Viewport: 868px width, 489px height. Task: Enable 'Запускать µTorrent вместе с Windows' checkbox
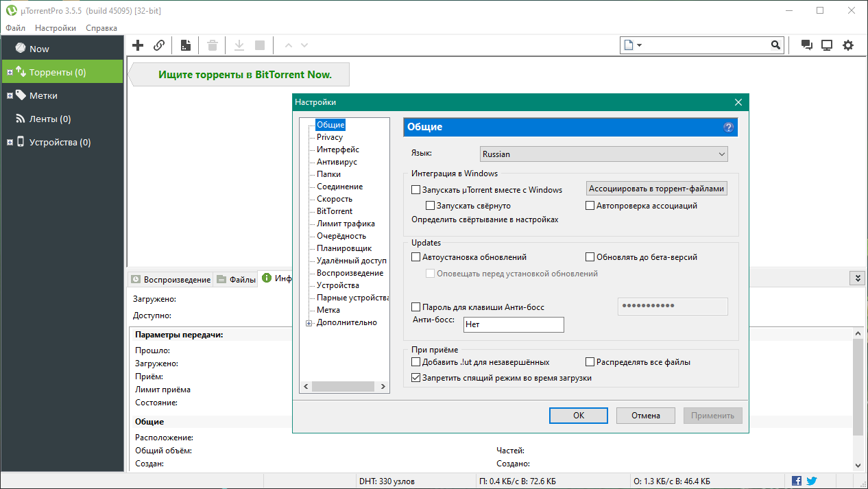(x=415, y=190)
